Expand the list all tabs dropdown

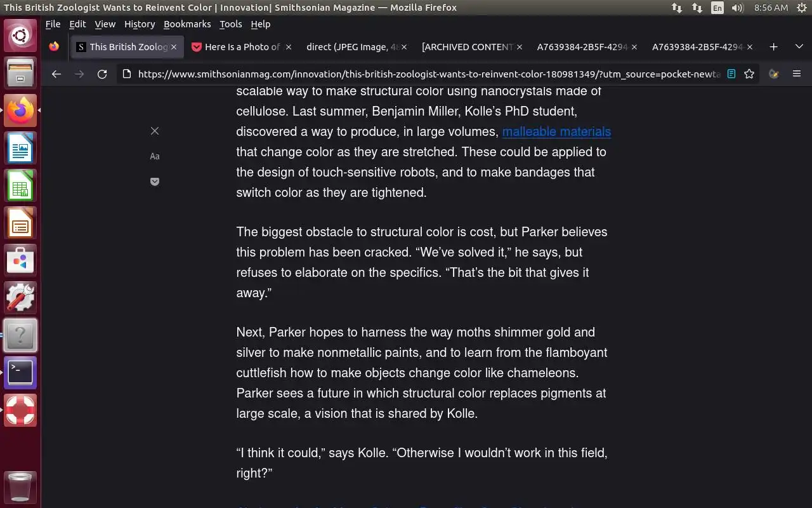point(799,46)
